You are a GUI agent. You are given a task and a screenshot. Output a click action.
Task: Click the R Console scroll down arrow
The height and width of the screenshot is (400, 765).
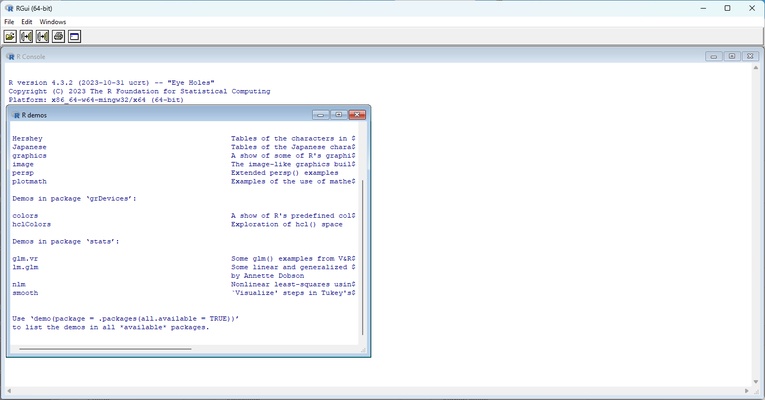(x=756, y=382)
